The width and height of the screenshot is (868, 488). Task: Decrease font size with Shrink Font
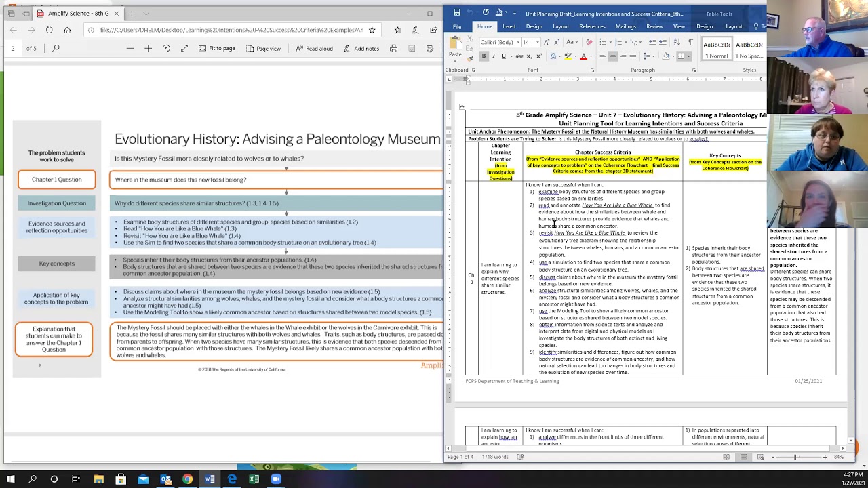pos(557,42)
